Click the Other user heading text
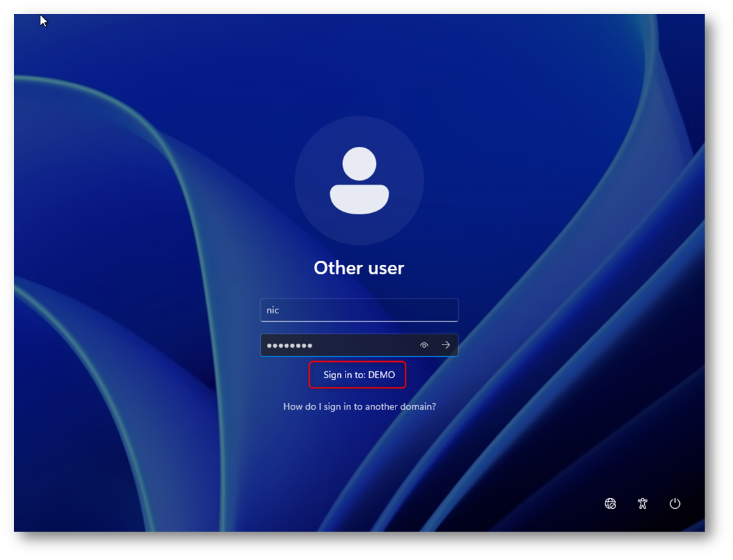The height and width of the screenshot is (560, 733). 359,268
